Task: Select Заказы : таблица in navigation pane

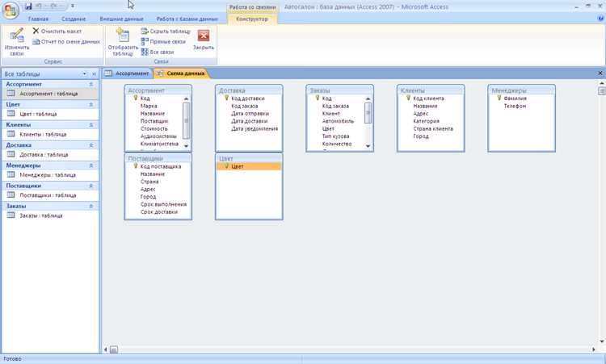Action: [50, 215]
